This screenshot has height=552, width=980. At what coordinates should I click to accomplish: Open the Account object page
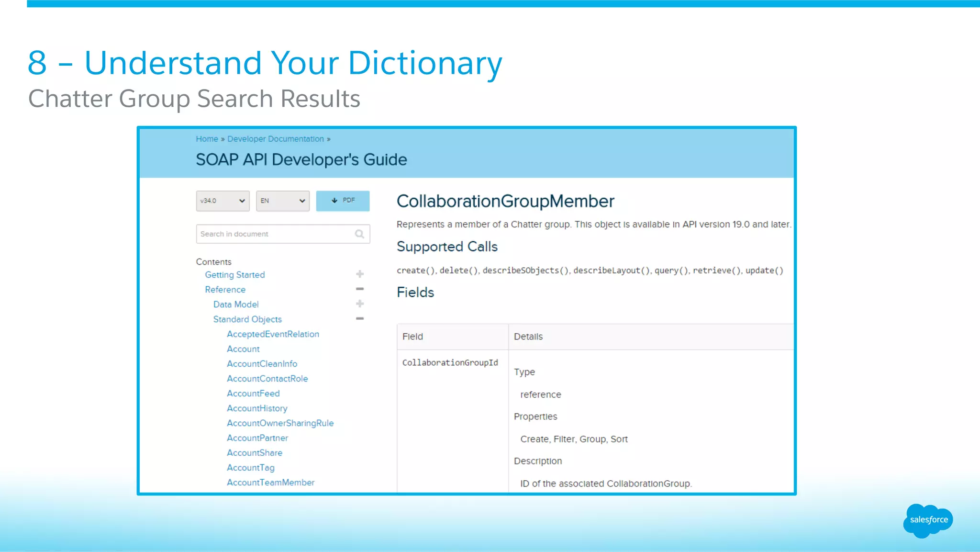point(243,349)
